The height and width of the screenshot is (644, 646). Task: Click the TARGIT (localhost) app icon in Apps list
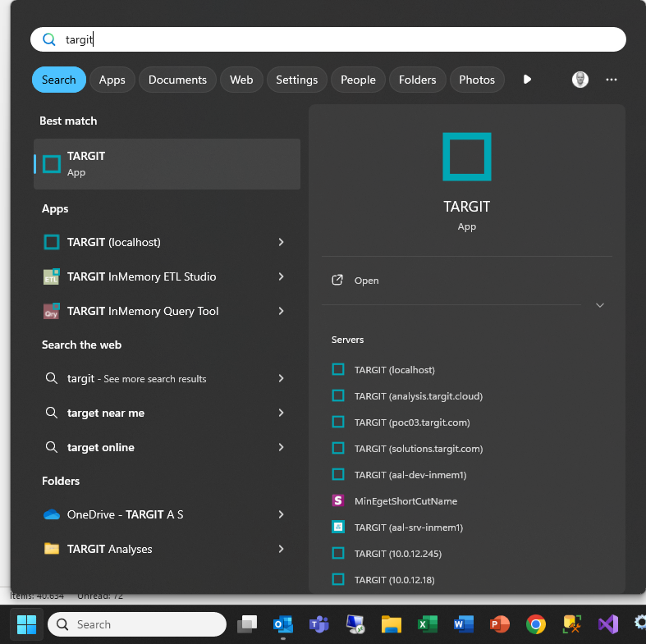pos(52,242)
